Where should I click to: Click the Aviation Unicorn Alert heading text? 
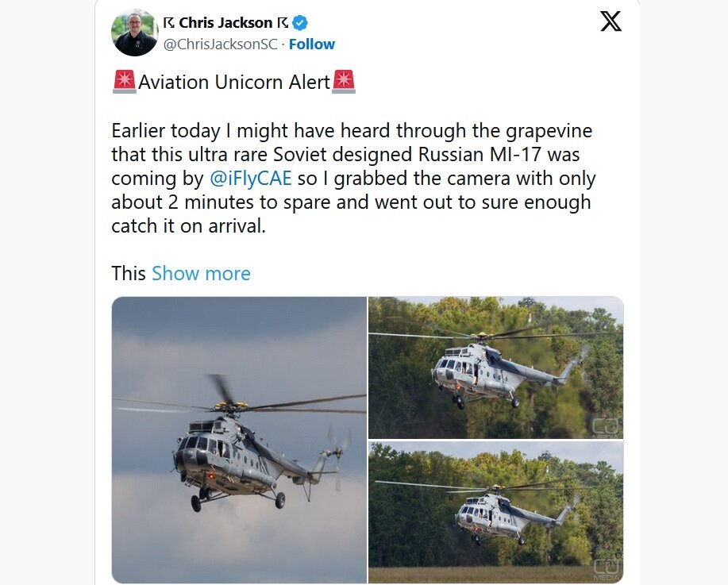click(x=234, y=82)
